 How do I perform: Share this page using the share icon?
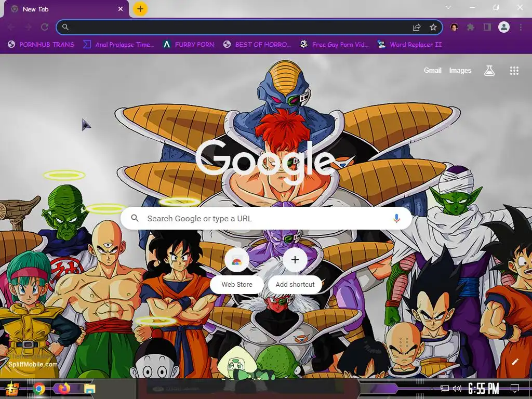point(417,27)
